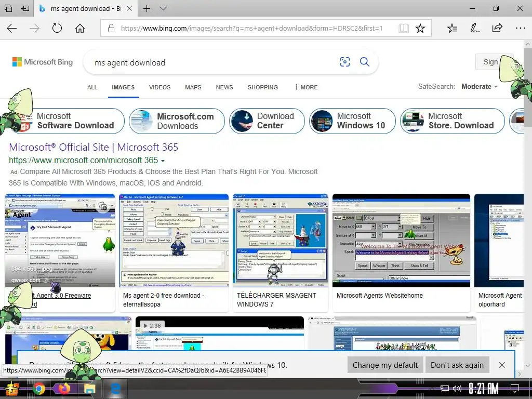Select 'Microsoft Store. Download' suggestion chip

[453, 121]
